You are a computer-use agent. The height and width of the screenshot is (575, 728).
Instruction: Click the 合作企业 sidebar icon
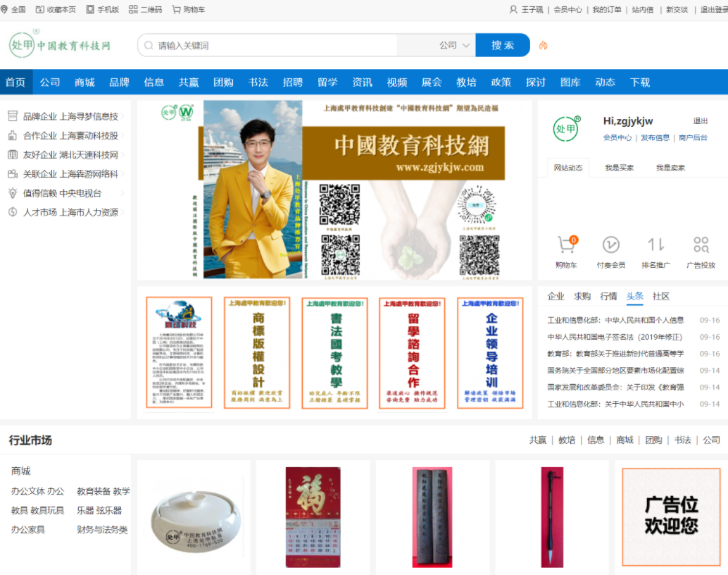[13, 135]
